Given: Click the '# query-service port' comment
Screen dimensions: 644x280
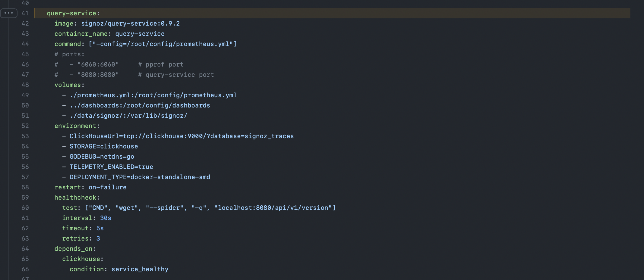Looking at the screenshot, I should (176, 75).
